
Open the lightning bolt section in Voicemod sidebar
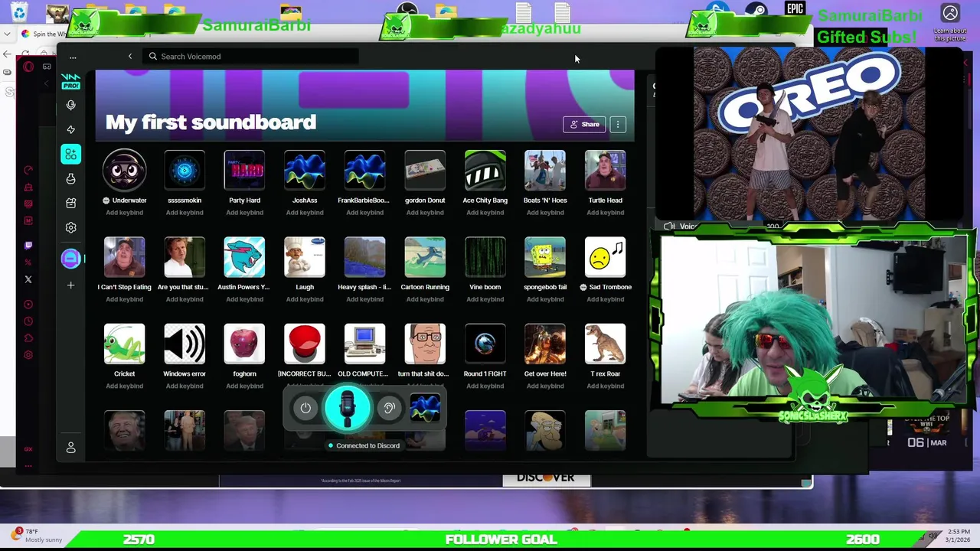click(70, 129)
